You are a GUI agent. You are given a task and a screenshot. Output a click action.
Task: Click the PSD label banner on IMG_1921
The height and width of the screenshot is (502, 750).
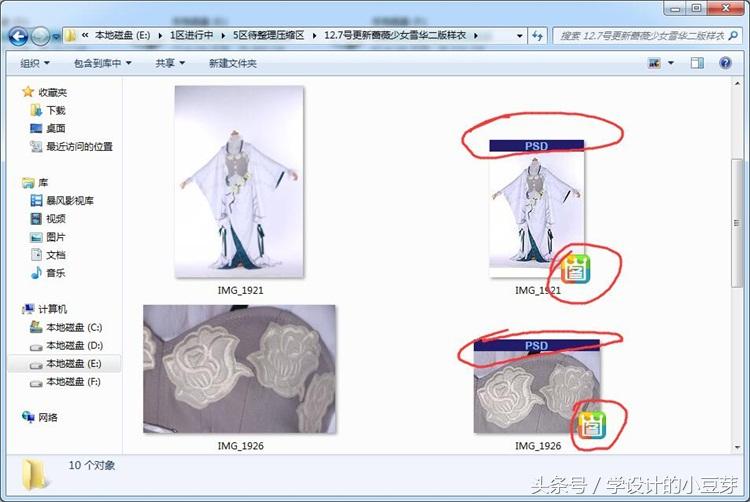pyautogui.click(x=536, y=146)
